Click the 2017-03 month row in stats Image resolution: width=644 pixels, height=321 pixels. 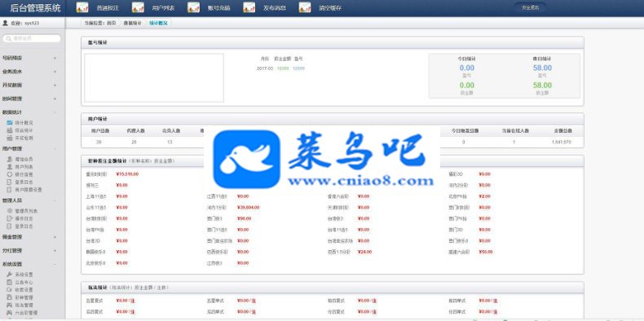280,68
